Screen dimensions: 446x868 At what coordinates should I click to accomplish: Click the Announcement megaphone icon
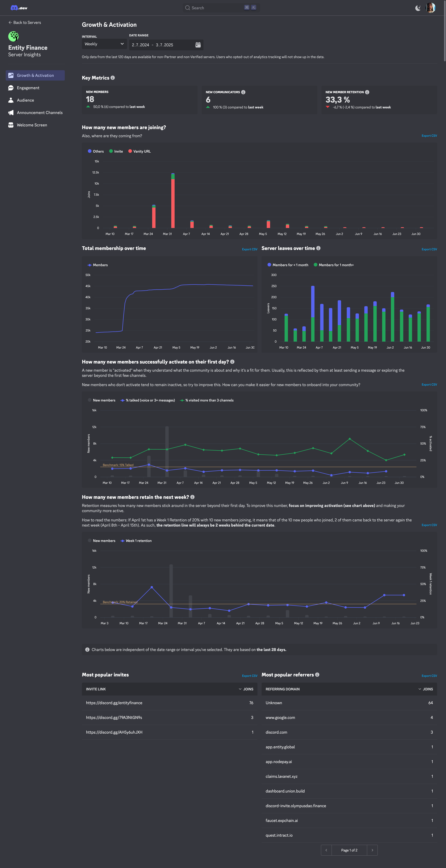11,113
